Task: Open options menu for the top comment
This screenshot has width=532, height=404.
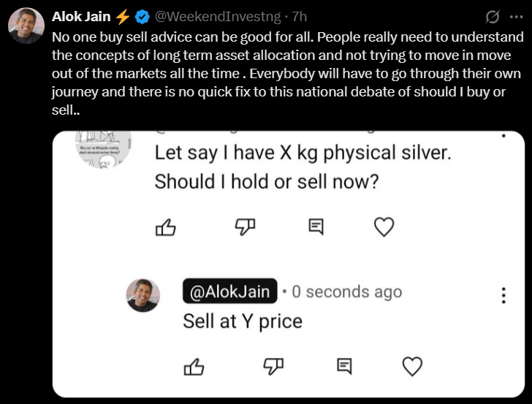Action: pyautogui.click(x=502, y=137)
